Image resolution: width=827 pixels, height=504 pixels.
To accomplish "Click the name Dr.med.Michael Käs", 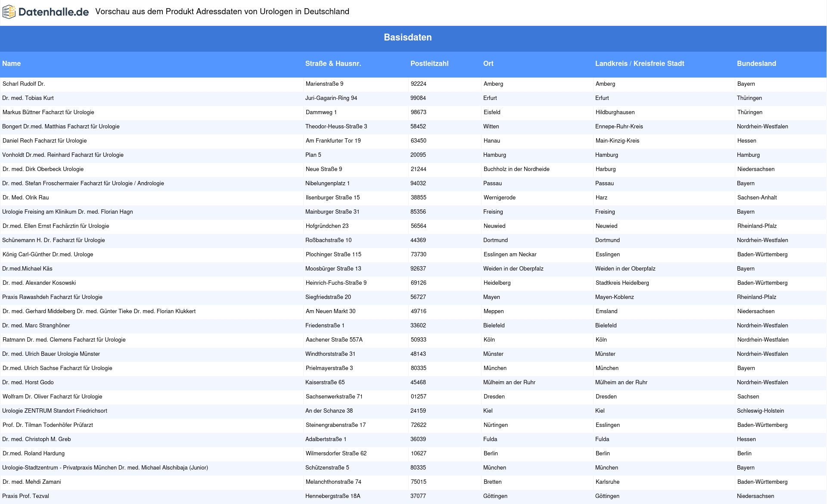I will pos(27,269).
